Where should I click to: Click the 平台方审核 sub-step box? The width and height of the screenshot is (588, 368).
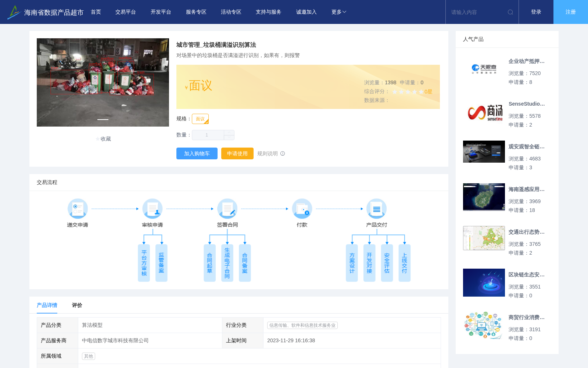[x=144, y=263]
